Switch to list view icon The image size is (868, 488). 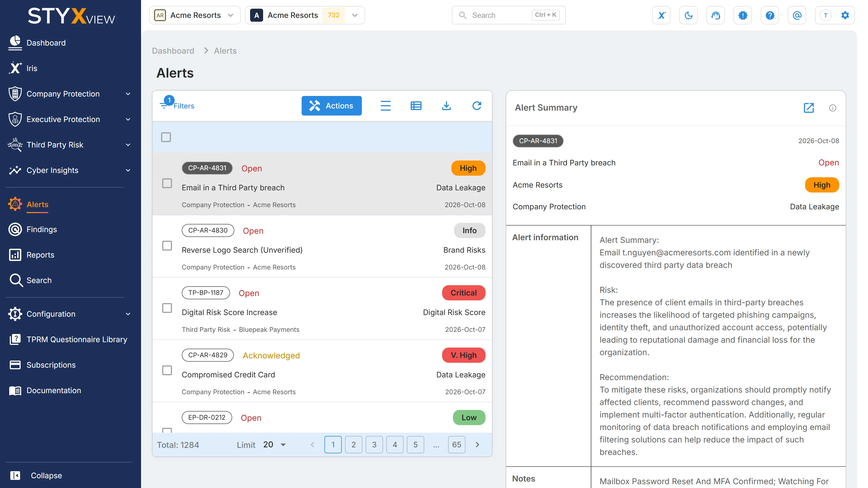pos(385,106)
